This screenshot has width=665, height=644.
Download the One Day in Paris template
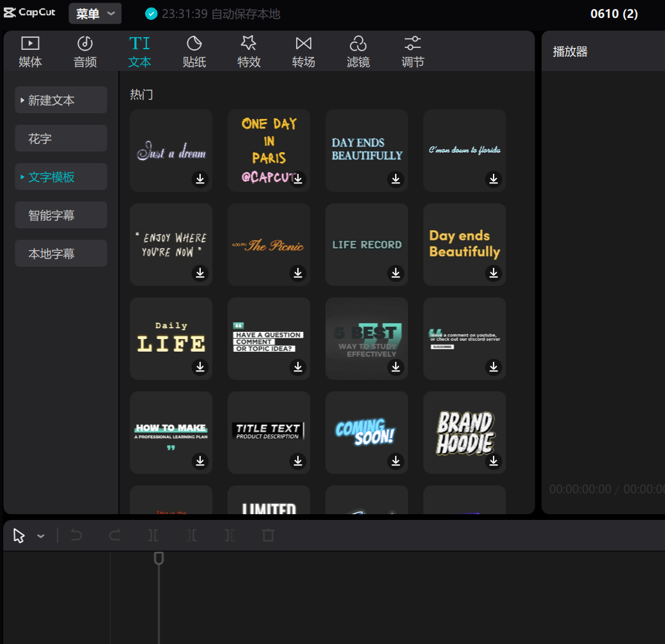coord(298,179)
